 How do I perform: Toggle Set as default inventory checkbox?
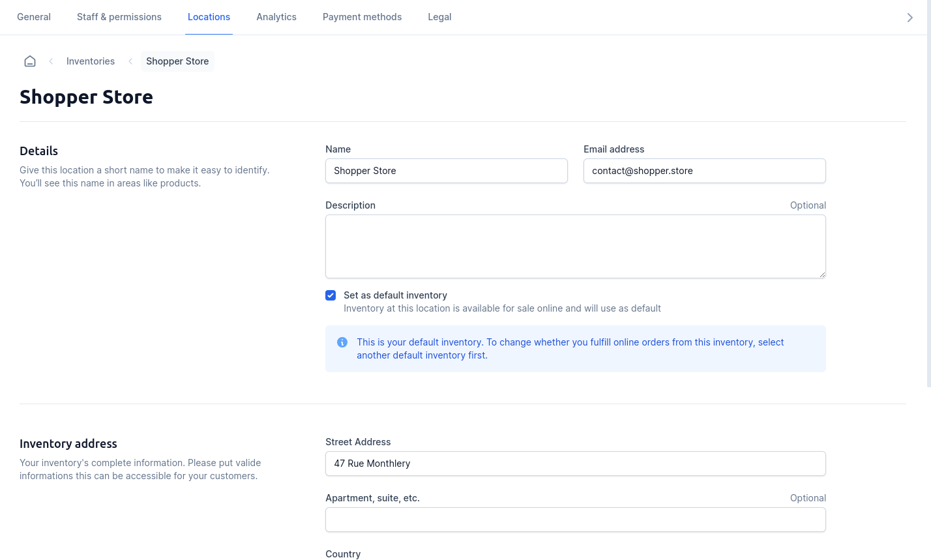pos(331,295)
